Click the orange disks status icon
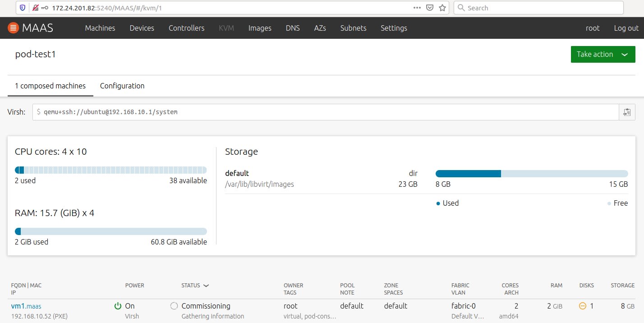644x323 pixels. tap(583, 306)
